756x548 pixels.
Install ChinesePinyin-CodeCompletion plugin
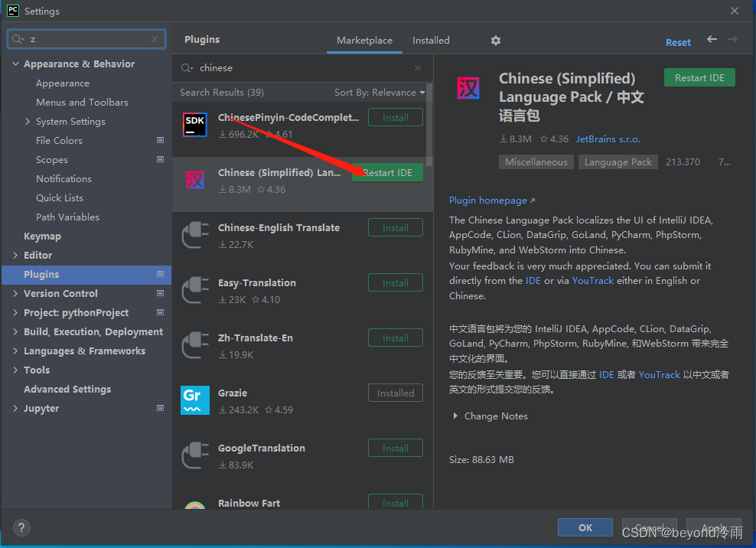click(396, 118)
